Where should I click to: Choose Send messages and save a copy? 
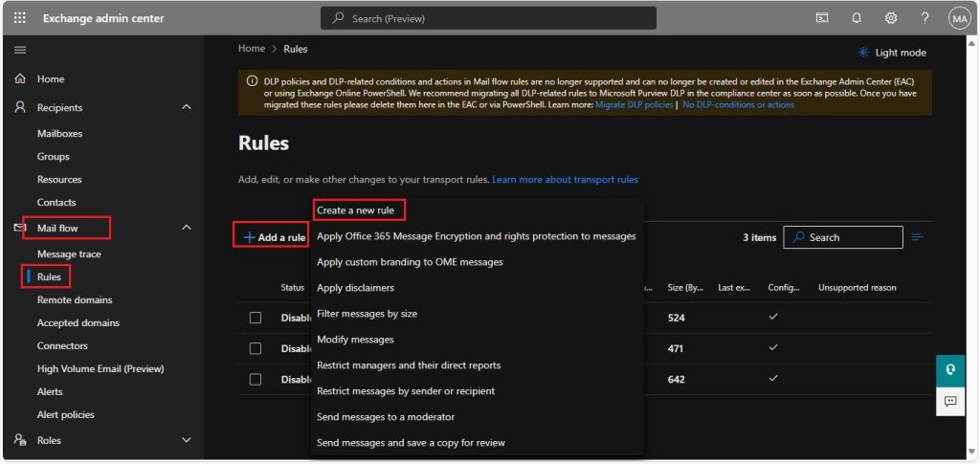click(x=411, y=443)
